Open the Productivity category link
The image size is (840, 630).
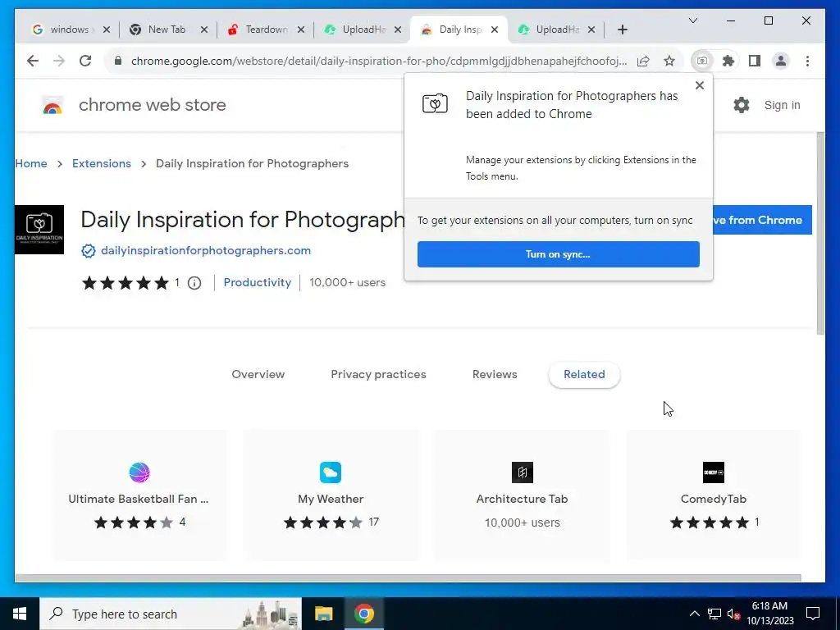[x=257, y=282]
